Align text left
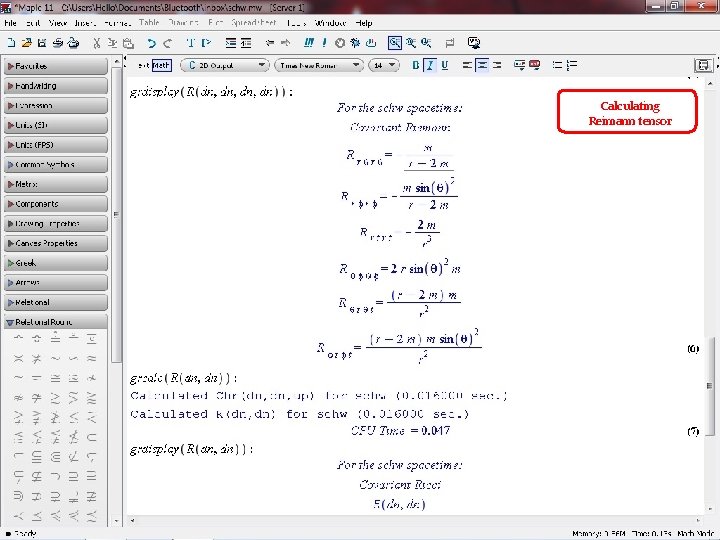 coord(467,65)
